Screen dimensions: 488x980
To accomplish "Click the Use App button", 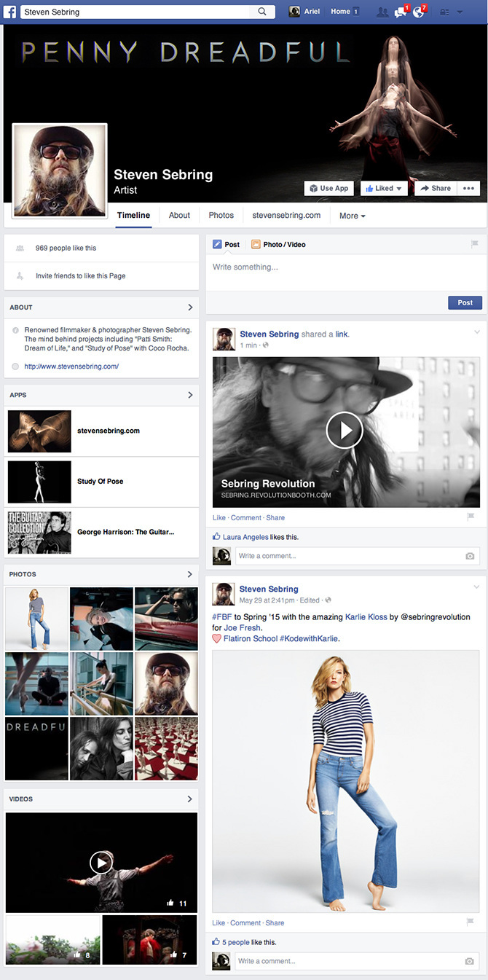I will [x=329, y=188].
